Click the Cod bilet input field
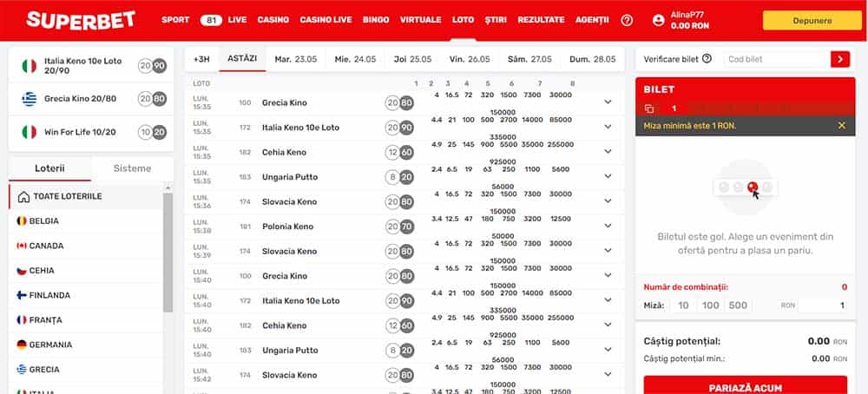 tap(777, 59)
